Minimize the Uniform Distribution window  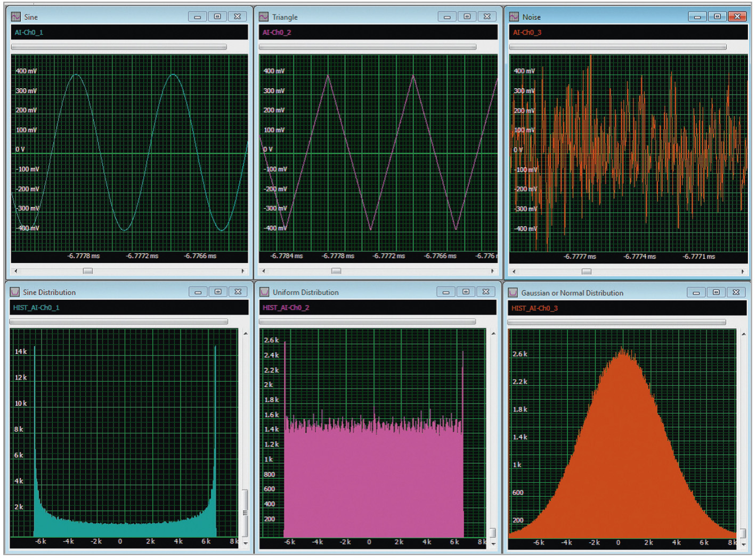point(446,292)
